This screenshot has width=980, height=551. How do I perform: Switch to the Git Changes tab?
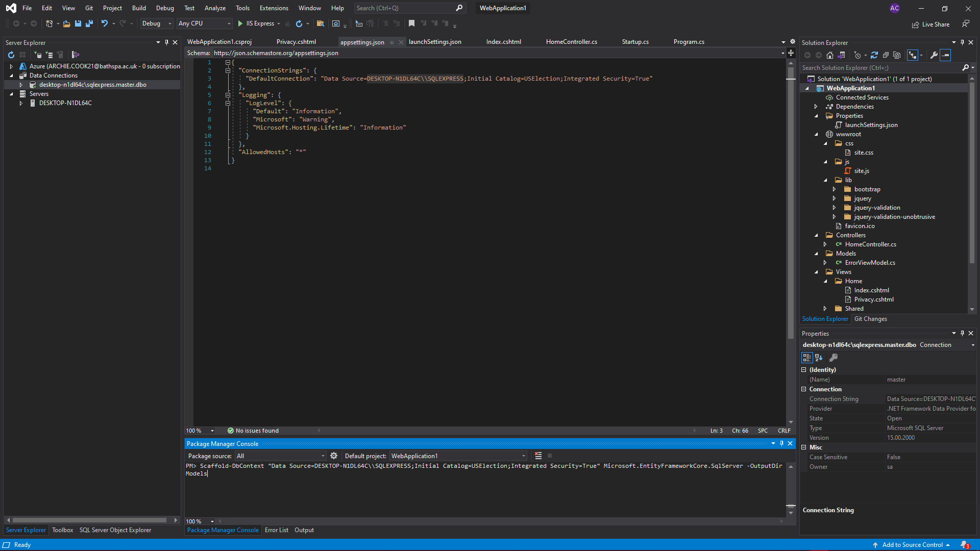[x=871, y=319]
